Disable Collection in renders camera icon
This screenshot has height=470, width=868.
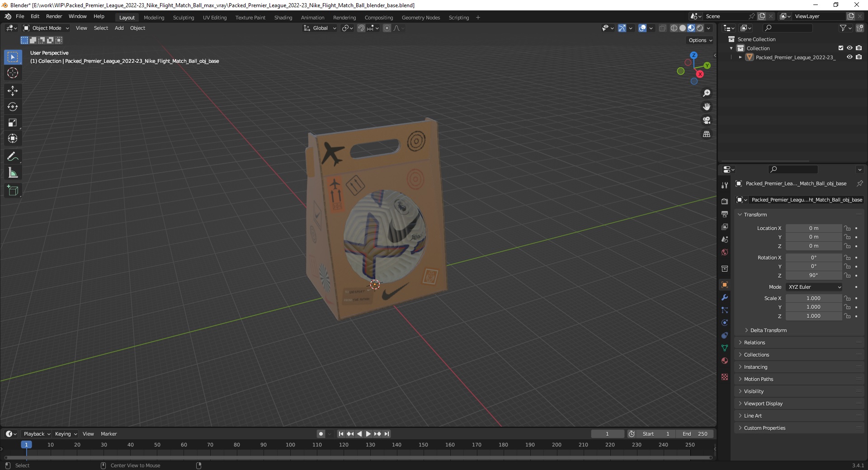click(859, 48)
